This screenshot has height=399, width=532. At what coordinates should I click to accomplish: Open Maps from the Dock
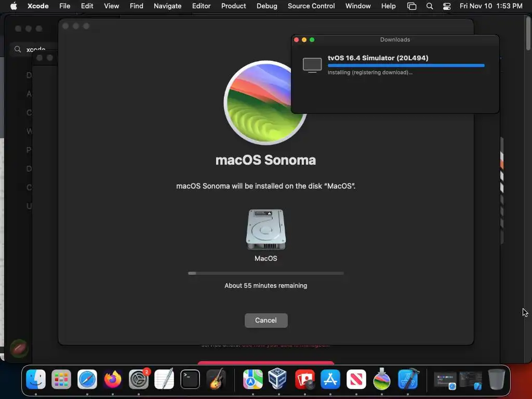[253, 379]
